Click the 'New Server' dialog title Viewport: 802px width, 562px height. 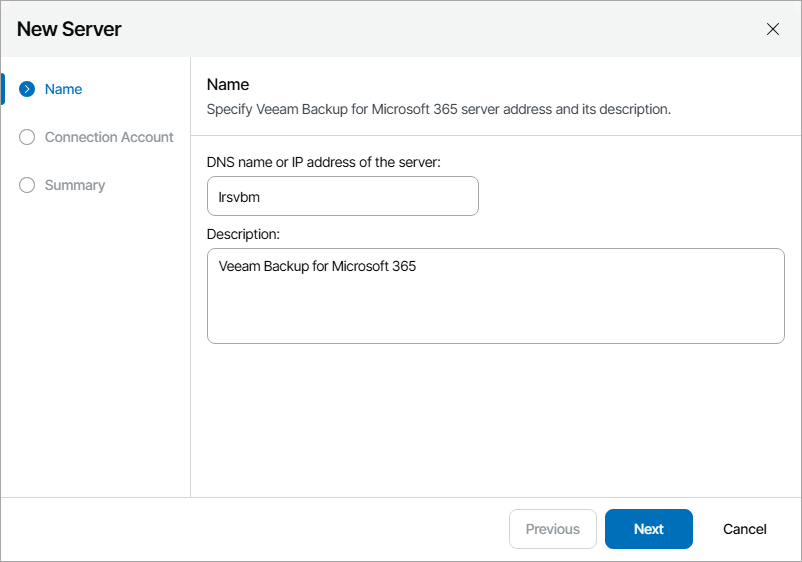coord(69,29)
